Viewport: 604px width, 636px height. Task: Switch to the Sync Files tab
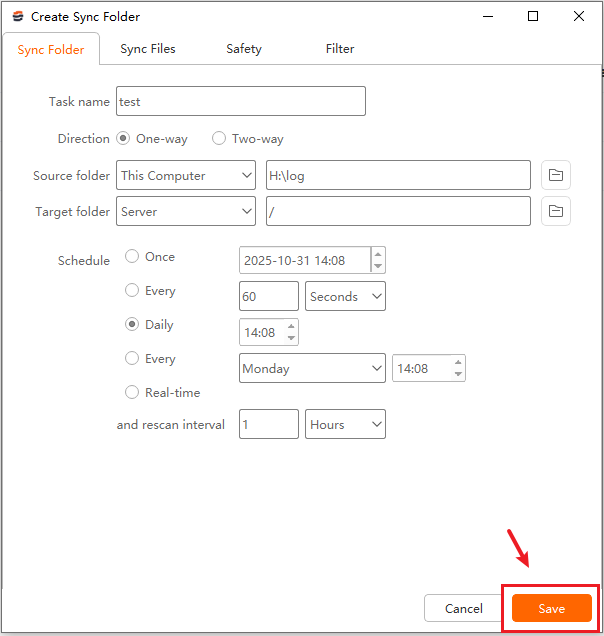[148, 49]
